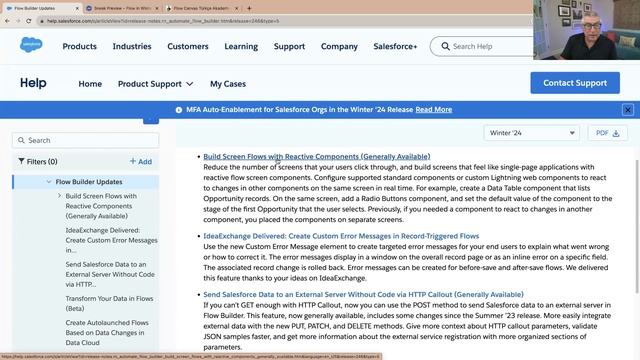The image size is (640, 360).
Task: Open sidebar item Create Autolaunched Flows Based on Data Changes
Action: coord(107,332)
